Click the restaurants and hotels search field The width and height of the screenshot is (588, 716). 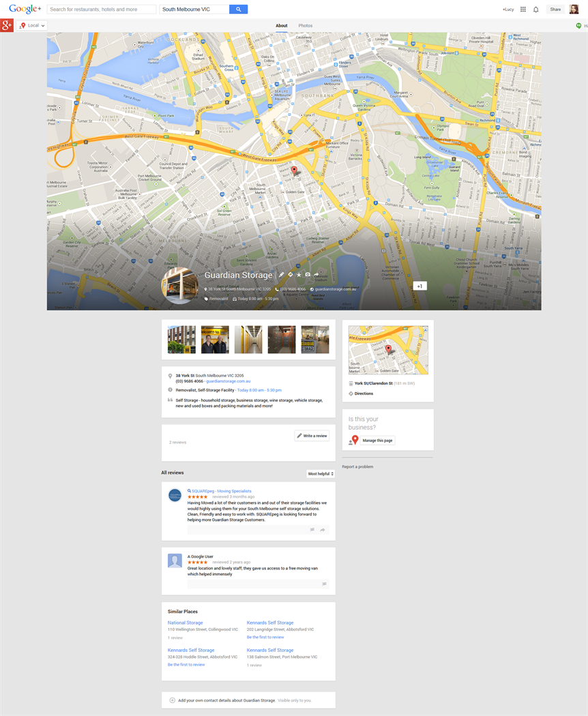[102, 10]
